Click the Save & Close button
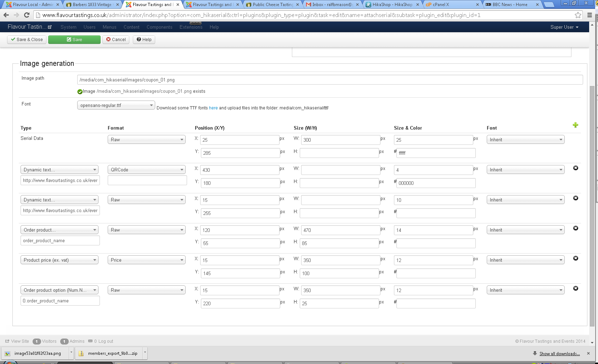Screen dimensions: 598x364 click(x=27, y=39)
